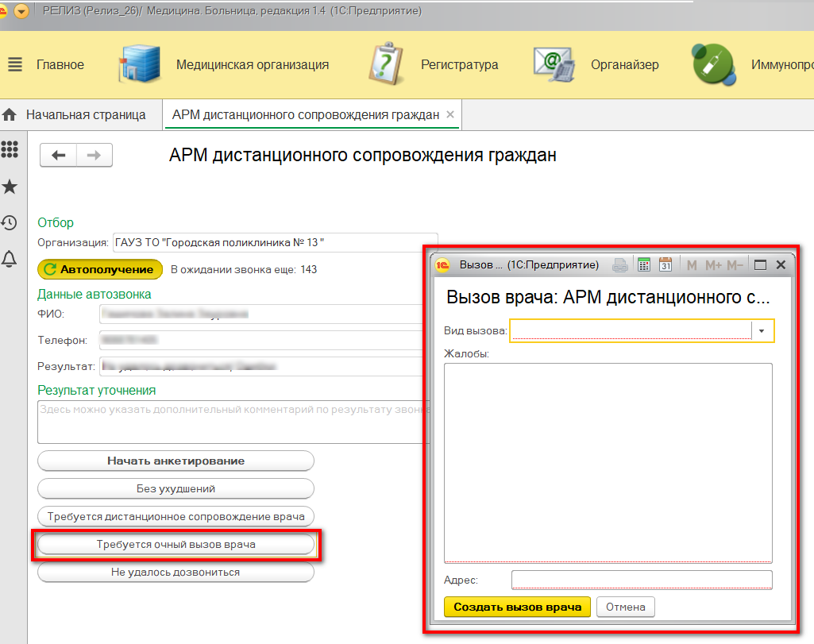Click Требуется очный вызов врача button
The image size is (814, 644).
pyautogui.click(x=176, y=545)
